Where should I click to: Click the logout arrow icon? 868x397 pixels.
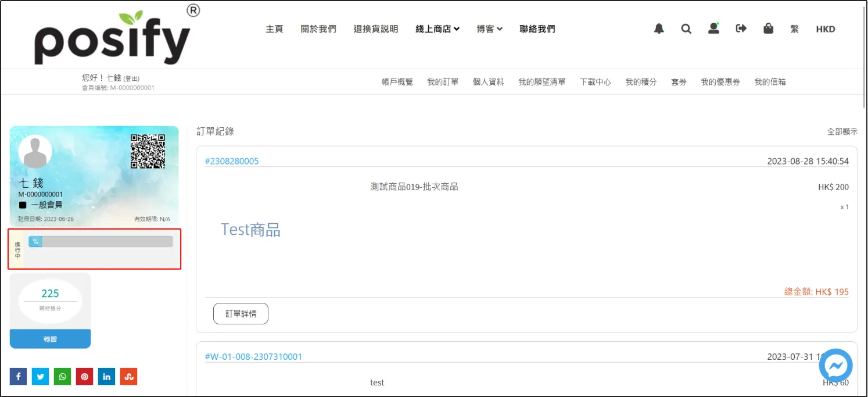[741, 28]
